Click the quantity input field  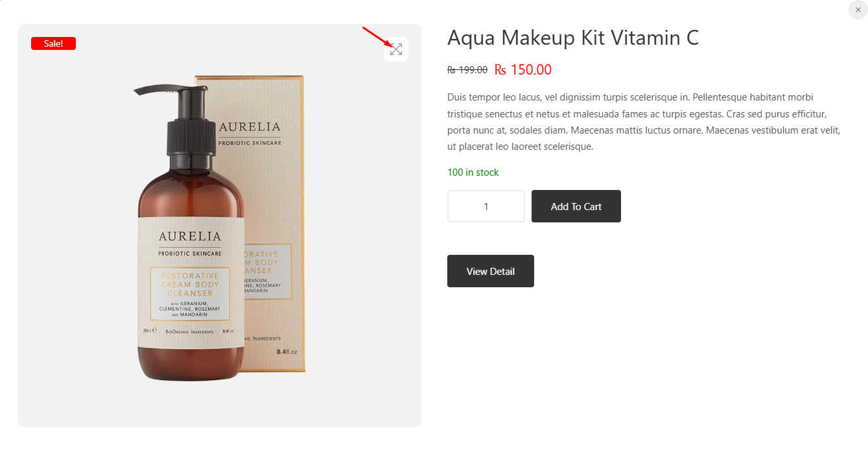click(486, 206)
